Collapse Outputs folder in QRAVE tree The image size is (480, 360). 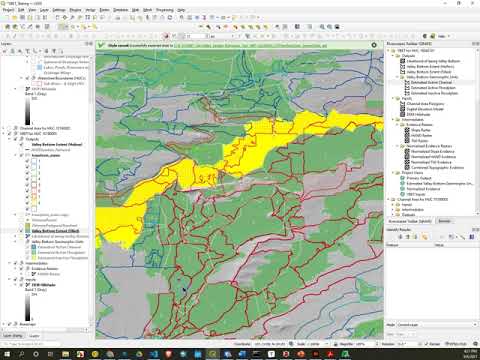[393, 56]
